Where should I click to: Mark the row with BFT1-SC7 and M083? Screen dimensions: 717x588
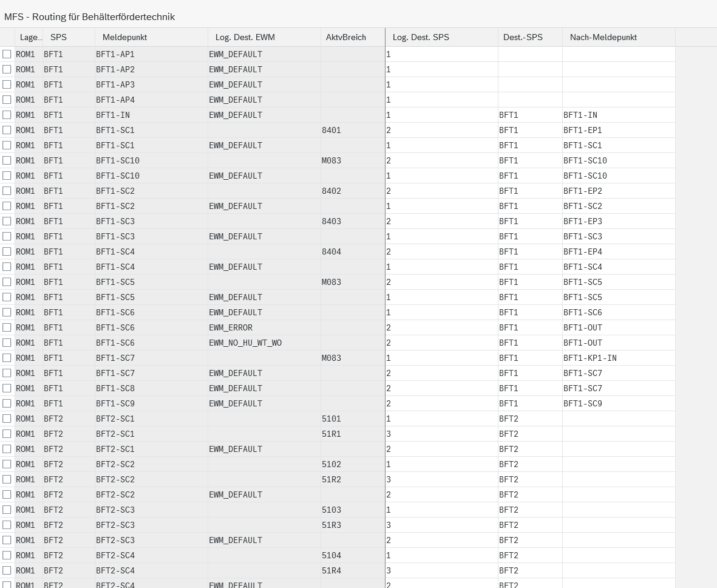[7, 358]
